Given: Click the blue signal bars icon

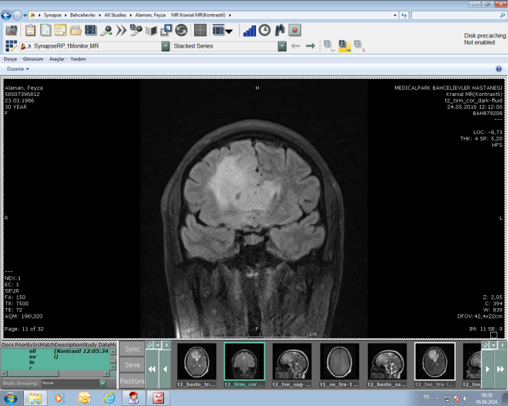Looking at the screenshot, I should [x=249, y=31].
